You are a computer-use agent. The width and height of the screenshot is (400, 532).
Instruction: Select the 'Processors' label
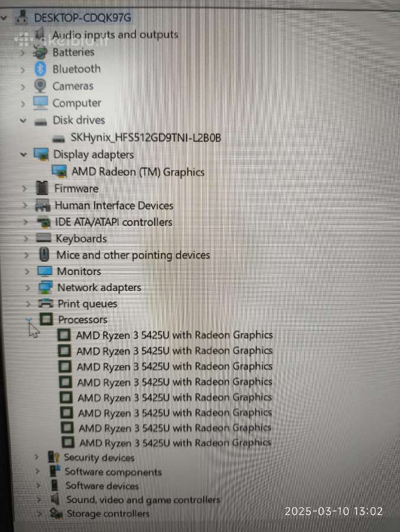click(x=83, y=320)
